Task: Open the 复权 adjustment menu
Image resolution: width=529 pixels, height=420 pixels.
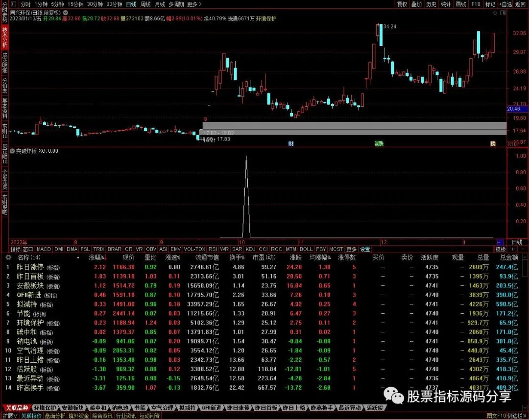Action: [402, 4]
